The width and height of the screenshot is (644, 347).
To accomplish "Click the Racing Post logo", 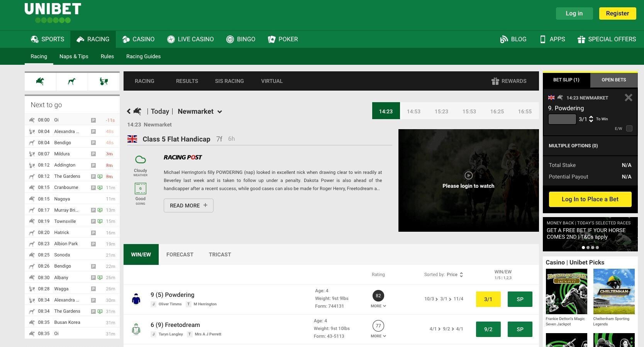I will click(x=183, y=157).
